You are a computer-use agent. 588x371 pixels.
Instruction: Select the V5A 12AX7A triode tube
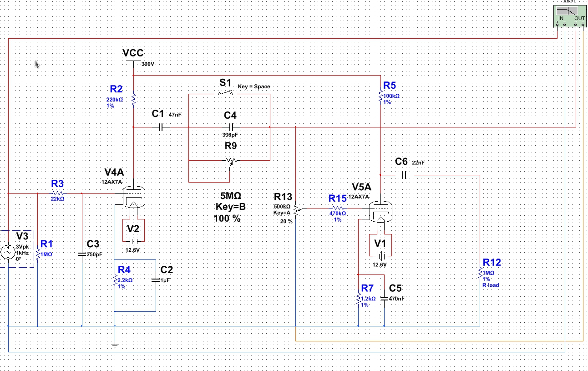coord(380,211)
